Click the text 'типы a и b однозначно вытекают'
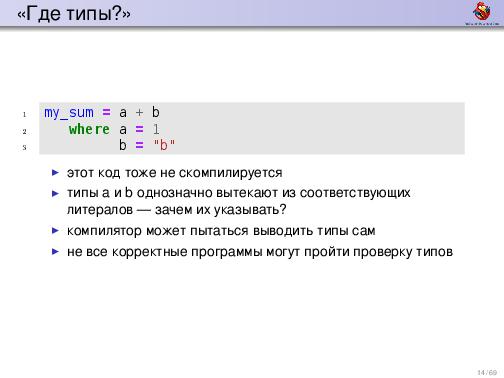Viewport: 504px width, 378px height. coord(172,193)
